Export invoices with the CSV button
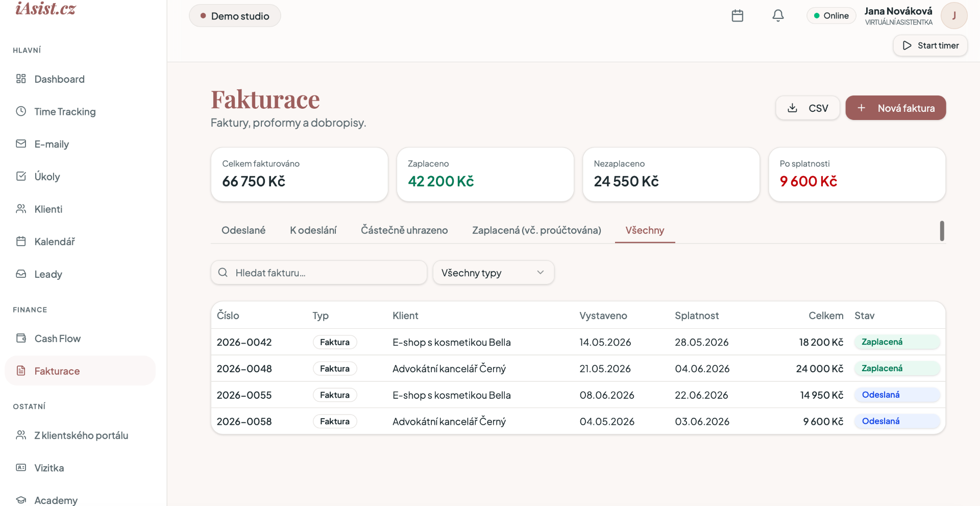980x506 pixels. click(x=807, y=108)
